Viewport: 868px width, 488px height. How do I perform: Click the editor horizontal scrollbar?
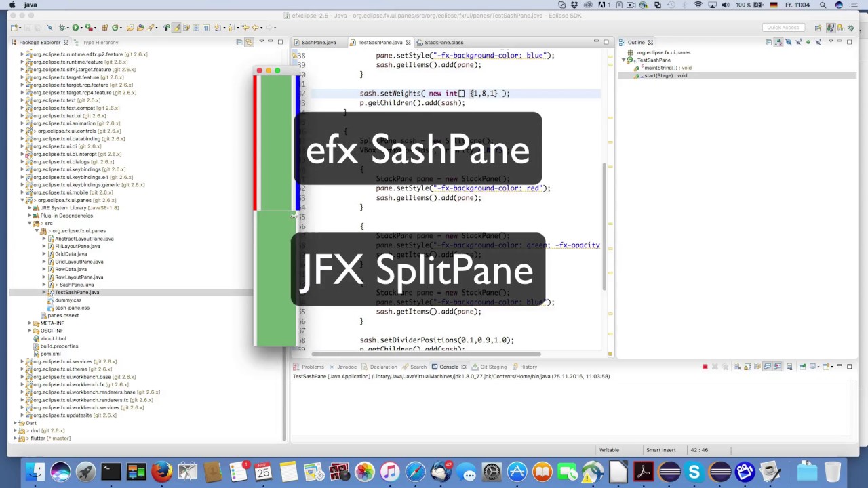pyautogui.click(x=426, y=354)
